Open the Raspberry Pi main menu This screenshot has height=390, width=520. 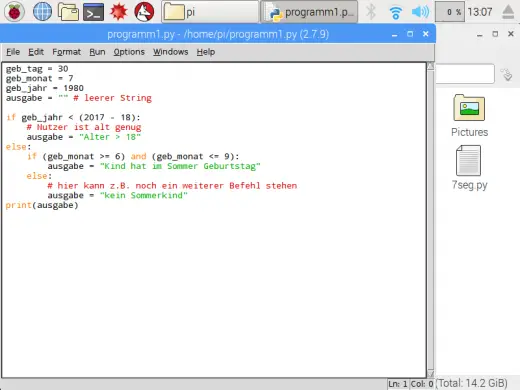pyautogui.click(x=14, y=12)
